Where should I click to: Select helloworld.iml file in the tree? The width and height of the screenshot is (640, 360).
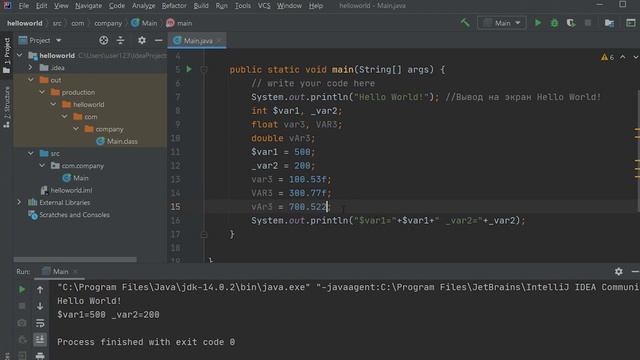tap(67, 190)
